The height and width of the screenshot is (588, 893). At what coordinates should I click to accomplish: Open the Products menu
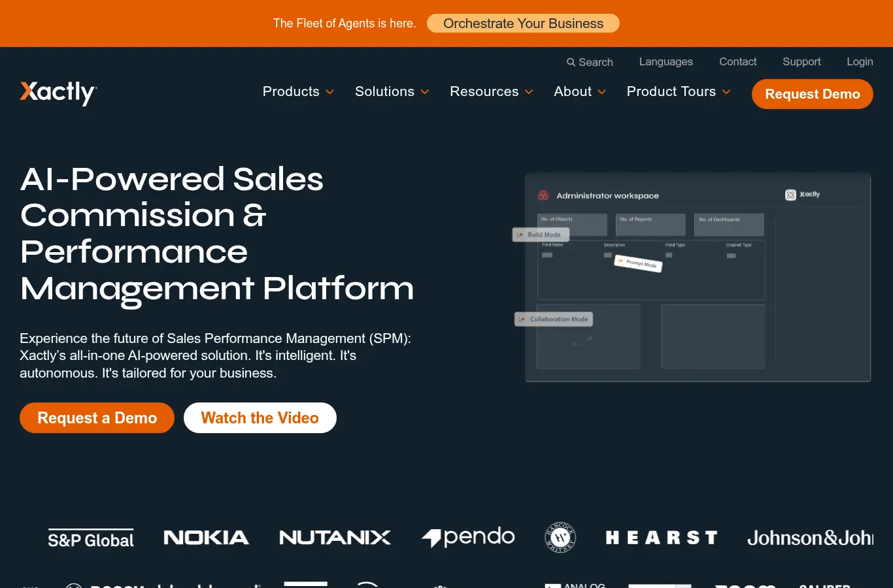[291, 91]
